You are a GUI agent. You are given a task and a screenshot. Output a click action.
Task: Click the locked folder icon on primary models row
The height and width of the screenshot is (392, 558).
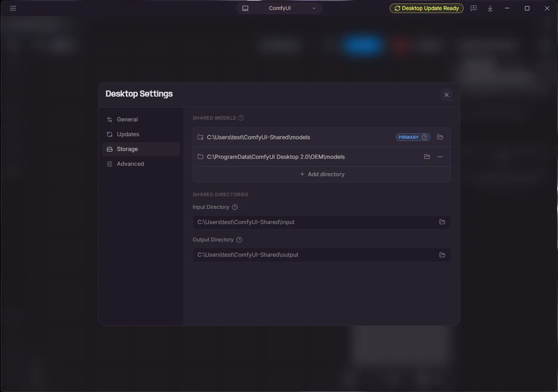pyautogui.click(x=200, y=137)
